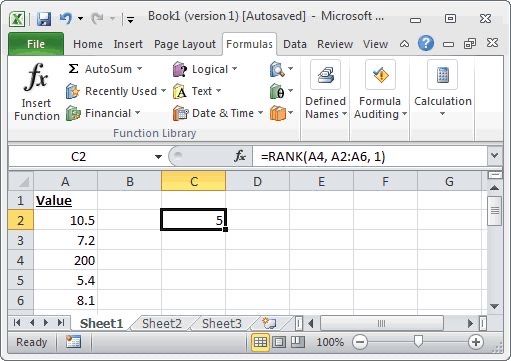The width and height of the screenshot is (511, 361).
Task: Expand the AutoSum dropdown arrow
Action: [139, 69]
